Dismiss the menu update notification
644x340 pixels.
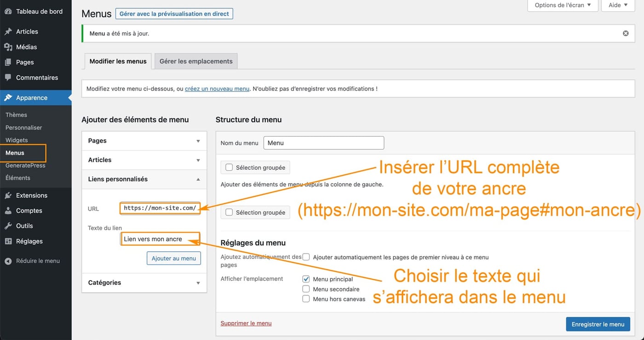click(x=625, y=33)
